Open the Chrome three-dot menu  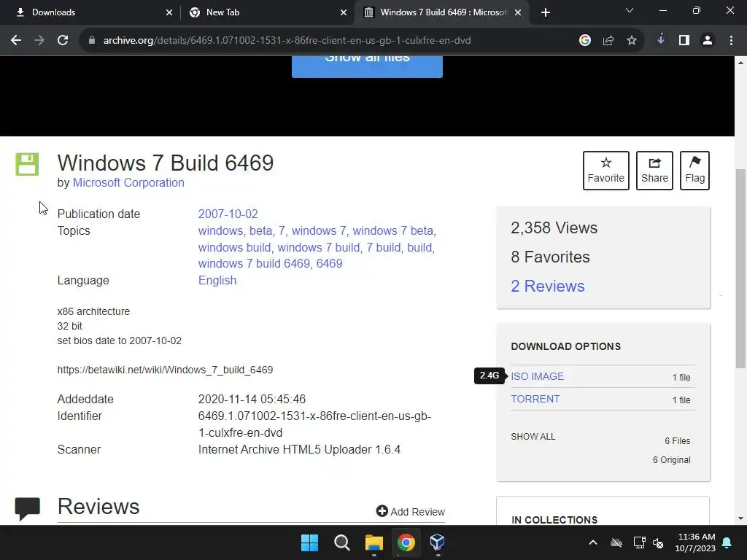tap(731, 41)
